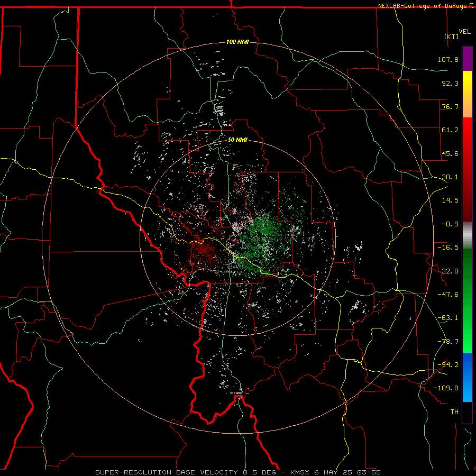
Task: Click the 61.2 velocity scale value
Action: pyautogui.click(x=450, y=130)
